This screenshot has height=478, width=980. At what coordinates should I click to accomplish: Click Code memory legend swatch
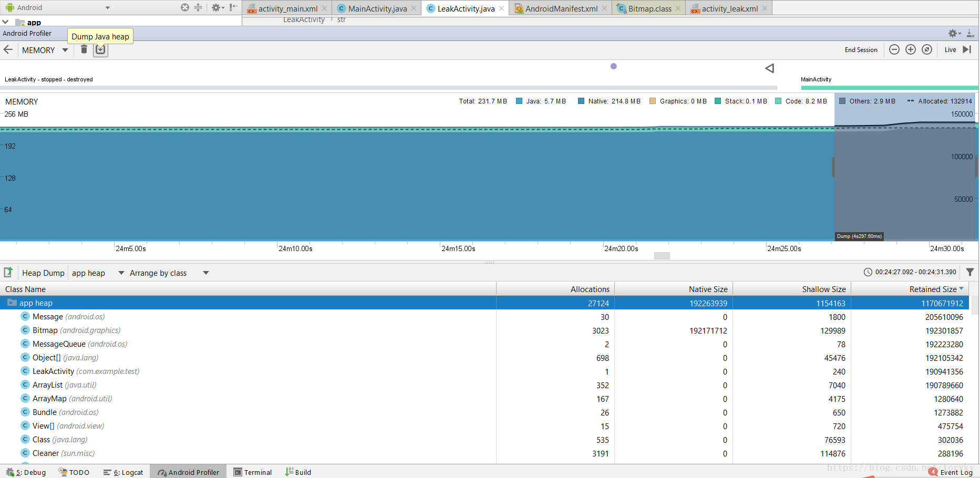(778, 101)
